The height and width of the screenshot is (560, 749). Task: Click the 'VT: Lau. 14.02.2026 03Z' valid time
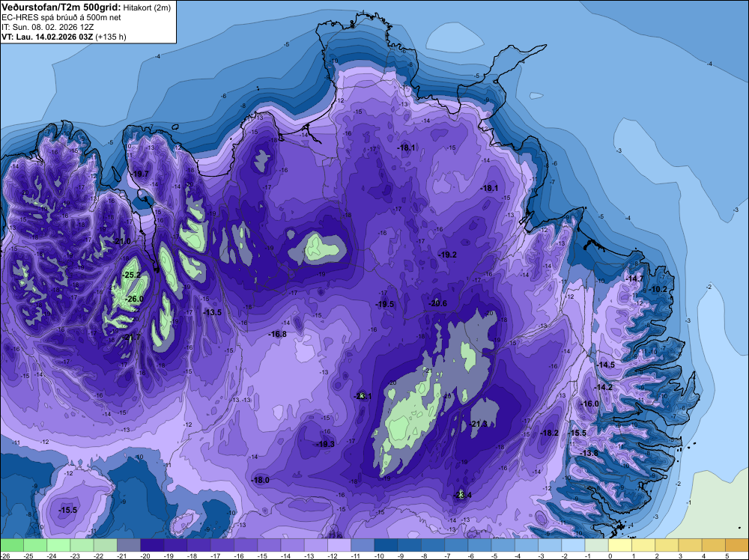(47, 37)
